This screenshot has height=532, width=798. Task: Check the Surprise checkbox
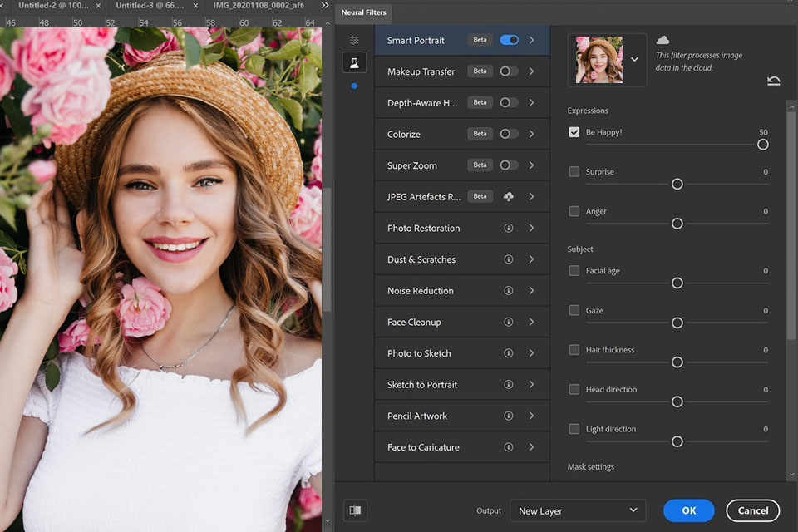coord(574,171)
